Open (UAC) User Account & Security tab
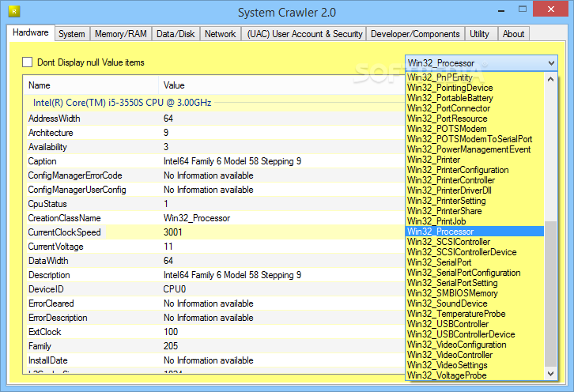Screen dimensions: 574x392 [304, 34]
